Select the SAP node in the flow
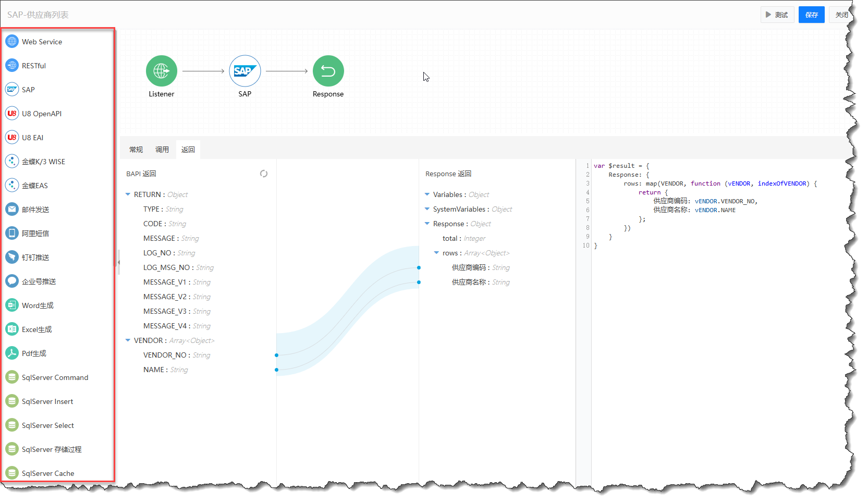 point(245,71)
